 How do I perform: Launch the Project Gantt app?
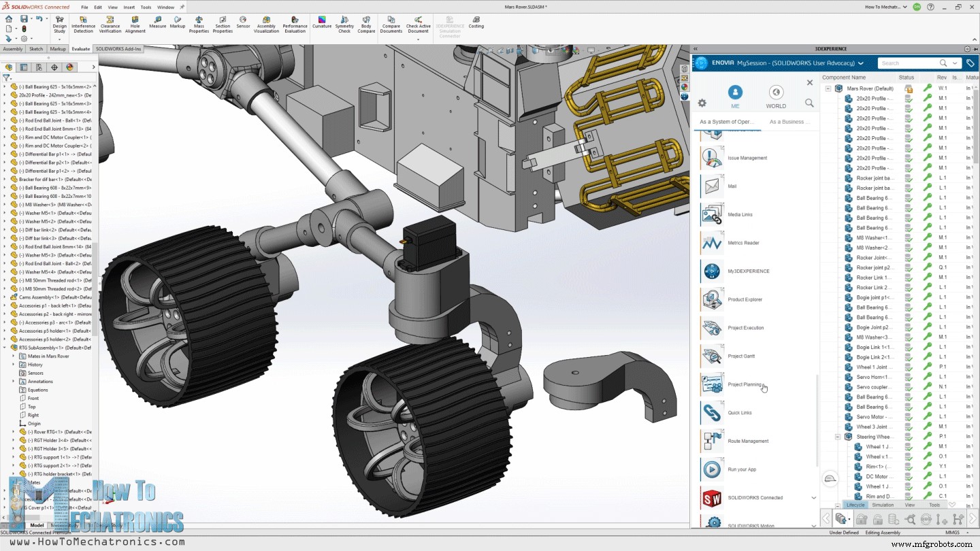[740, 356]
